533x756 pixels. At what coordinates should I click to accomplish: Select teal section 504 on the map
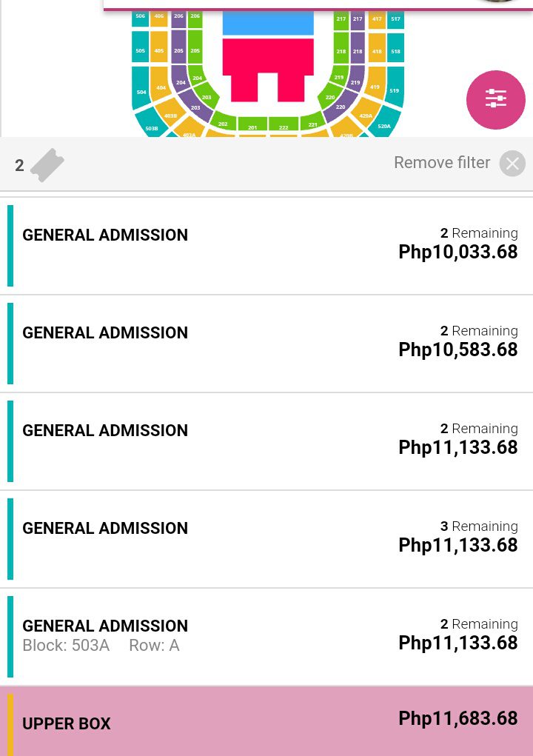pyautogui.click(x=141, y=88)
